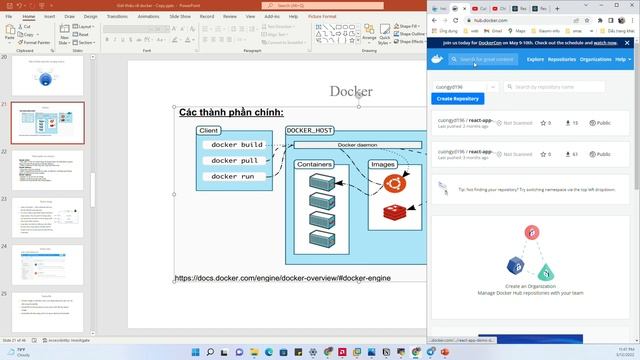The image size is (640, 360).
Task: Bookmark this page with the star icon
Action: (587, 20)
